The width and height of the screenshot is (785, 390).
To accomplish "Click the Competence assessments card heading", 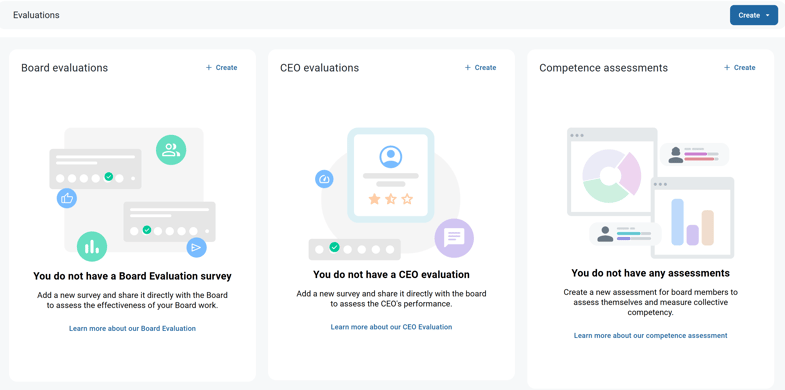I will (x=603, y=68).
